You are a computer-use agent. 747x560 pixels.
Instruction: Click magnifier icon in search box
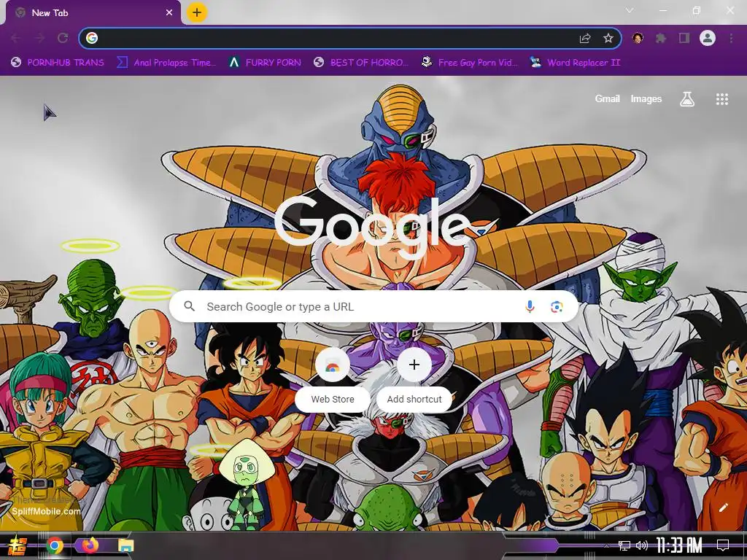coord(190,306)
